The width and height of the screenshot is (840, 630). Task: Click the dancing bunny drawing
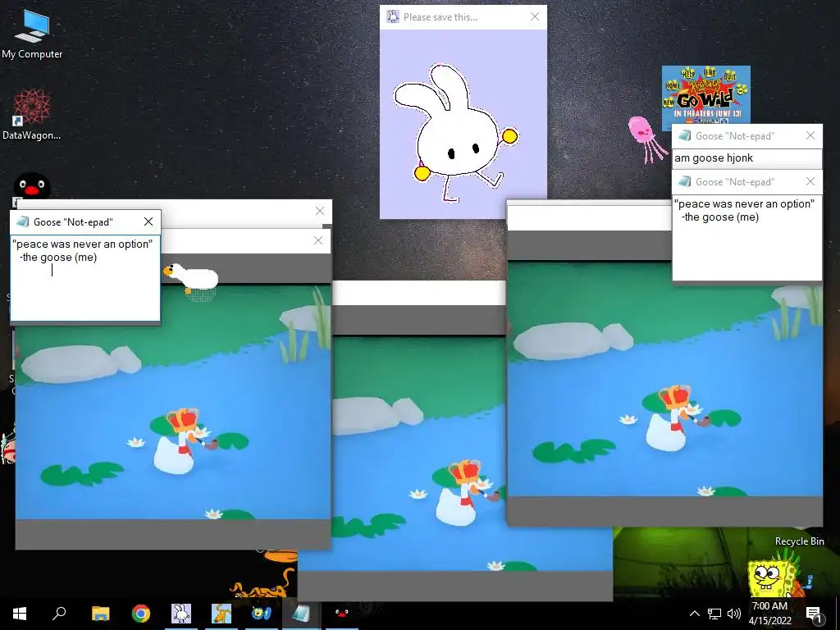[455, 134]
